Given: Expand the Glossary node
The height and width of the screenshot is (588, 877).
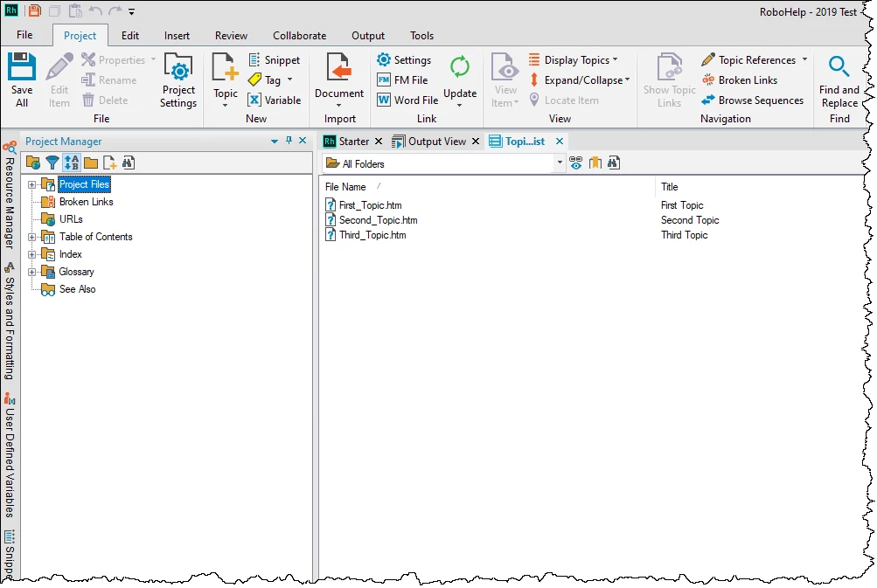Looking at the screenshot, I should pyautogui.click(x=31, y=272).
